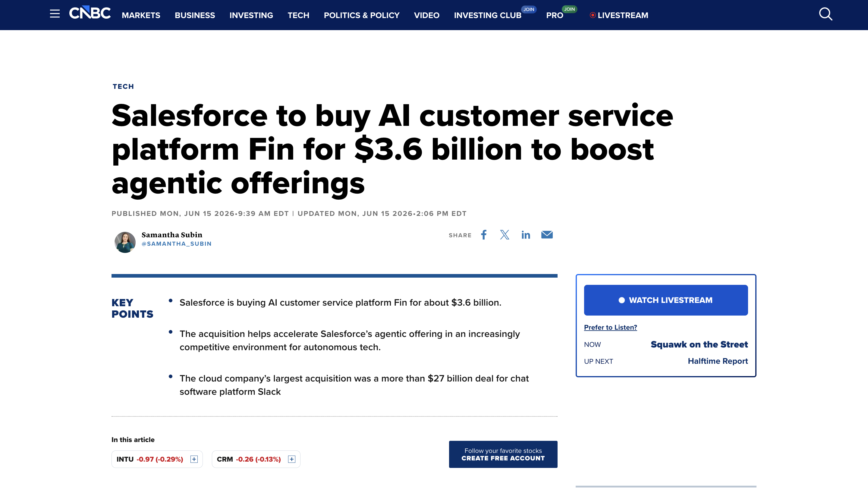Open Livestream from the nav bar
The image size is (868, 489).
(623, 15)
